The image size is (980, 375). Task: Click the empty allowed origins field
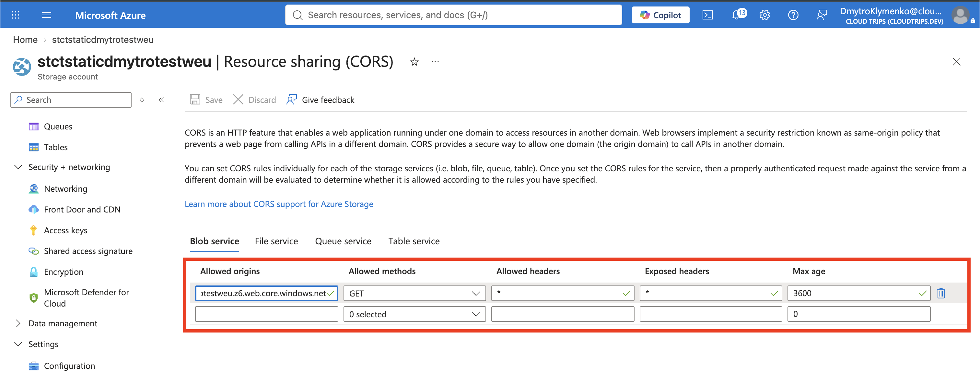266,314
